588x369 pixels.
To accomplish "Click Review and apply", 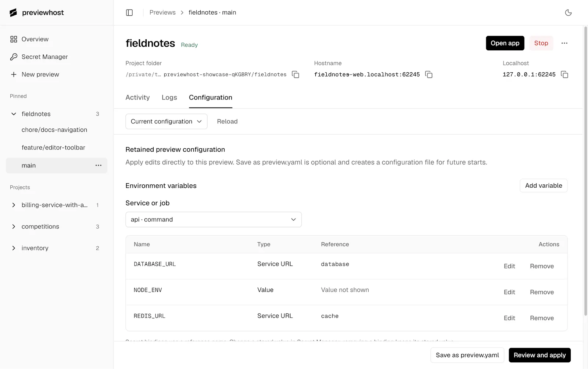I will 539,355.
